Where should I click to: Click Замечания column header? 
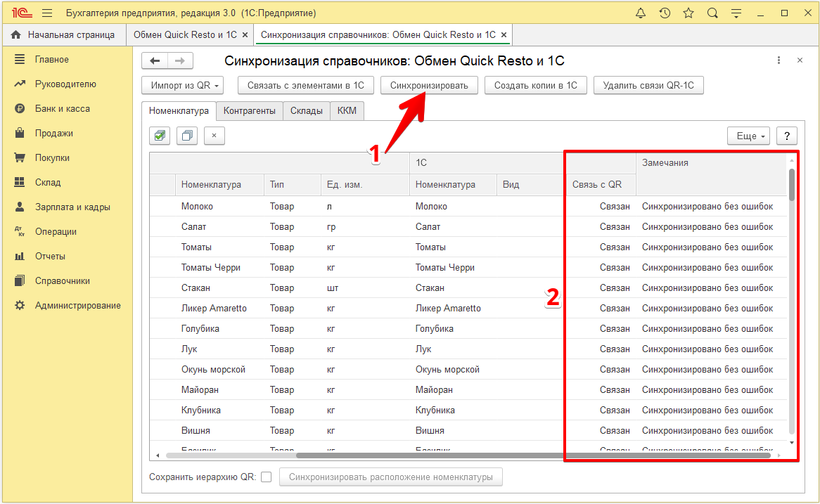tap(712, 163)
